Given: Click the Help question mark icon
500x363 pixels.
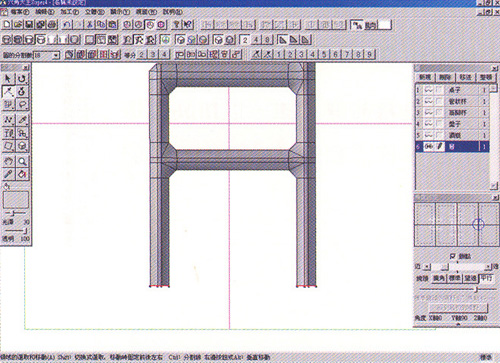Looking at the screenshot, I should (177, 25).
